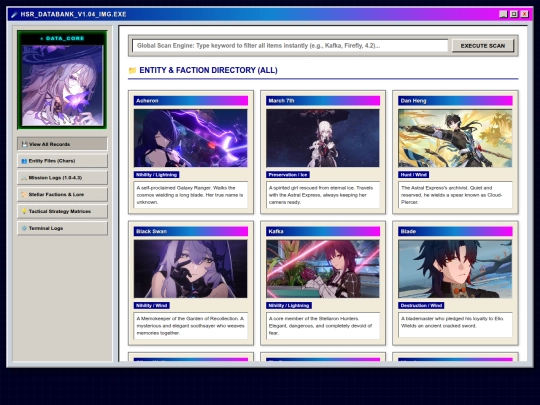Click Black Swan's Memokeeper description

191,326
